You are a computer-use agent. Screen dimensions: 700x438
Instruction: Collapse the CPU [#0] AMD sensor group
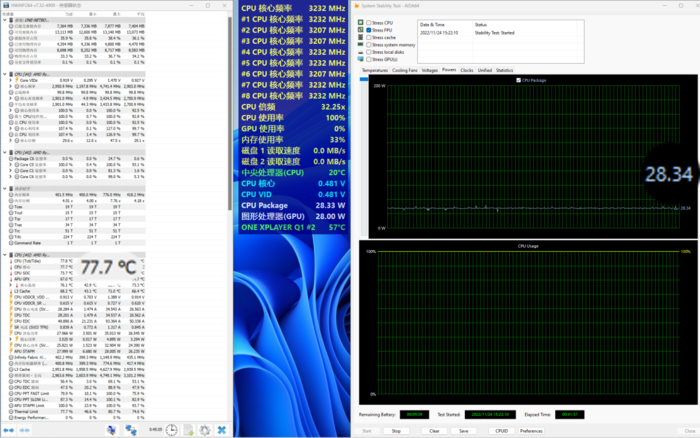point(4,74)
